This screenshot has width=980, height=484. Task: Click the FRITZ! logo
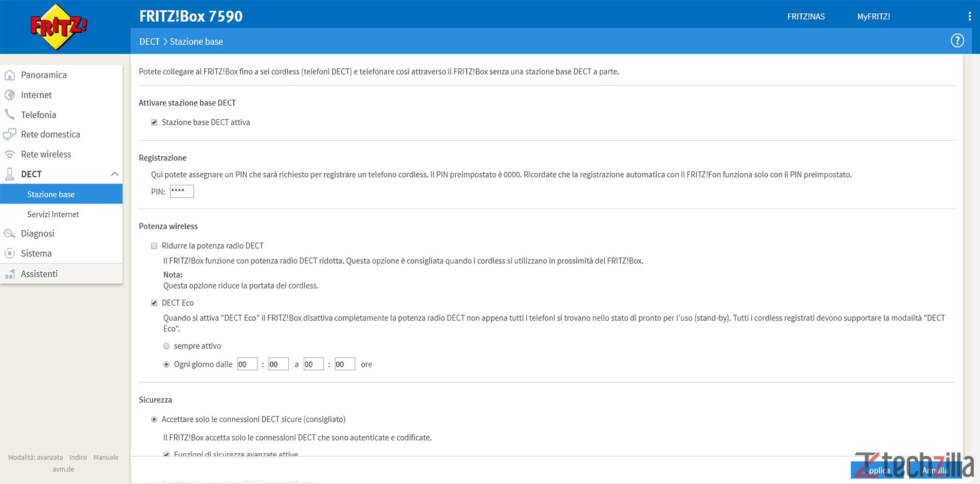59,27
